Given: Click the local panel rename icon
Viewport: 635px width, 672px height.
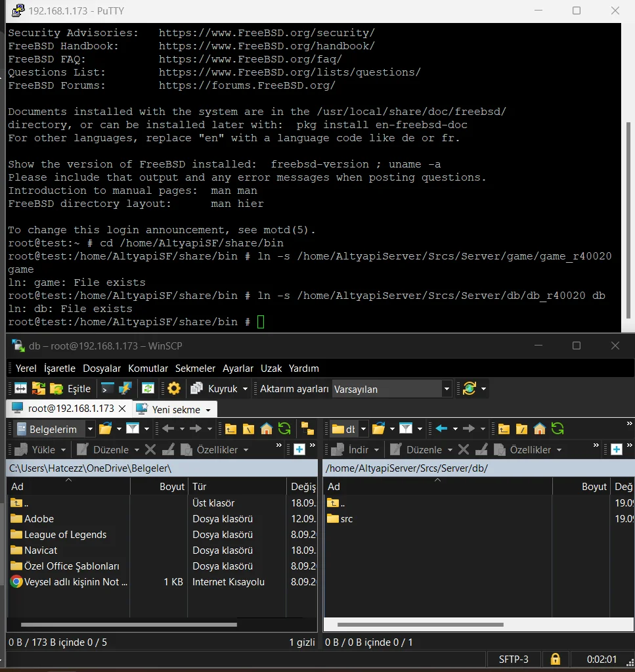Looking at the screenshot, I should pos(168,449).
